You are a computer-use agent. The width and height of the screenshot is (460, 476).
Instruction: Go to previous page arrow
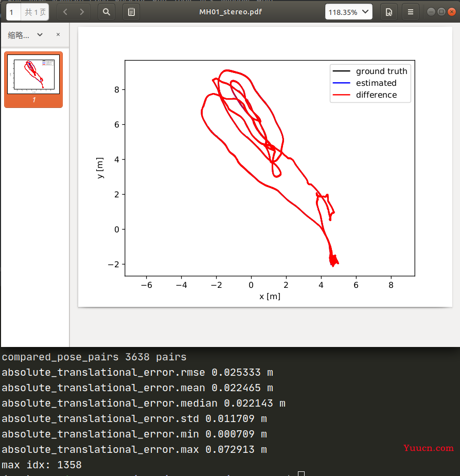point(65,12)
